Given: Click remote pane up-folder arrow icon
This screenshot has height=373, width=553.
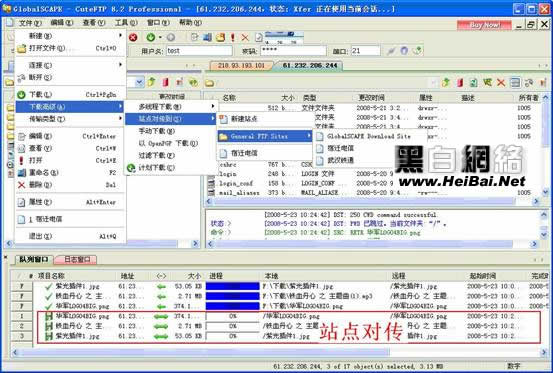Looking at the screenshot, I should coord(445,82).
